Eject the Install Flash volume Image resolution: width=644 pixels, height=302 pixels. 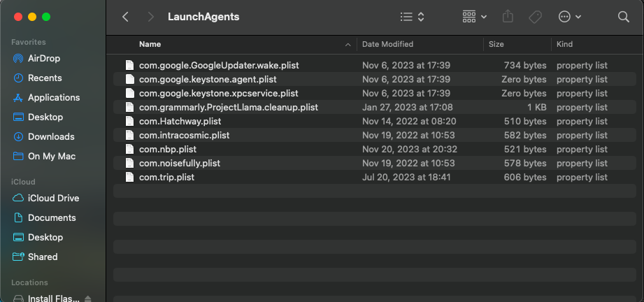point(88,299)
